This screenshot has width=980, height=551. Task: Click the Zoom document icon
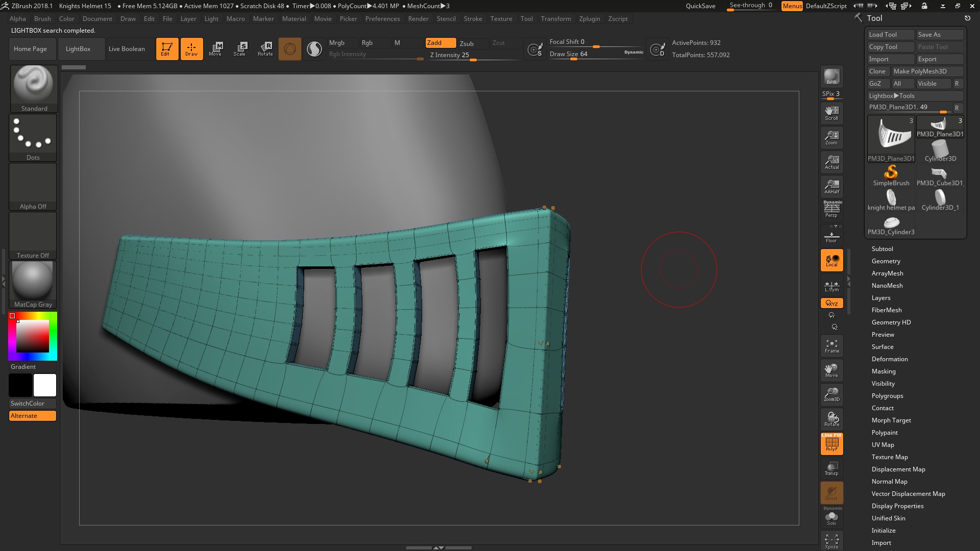[831, 138]
